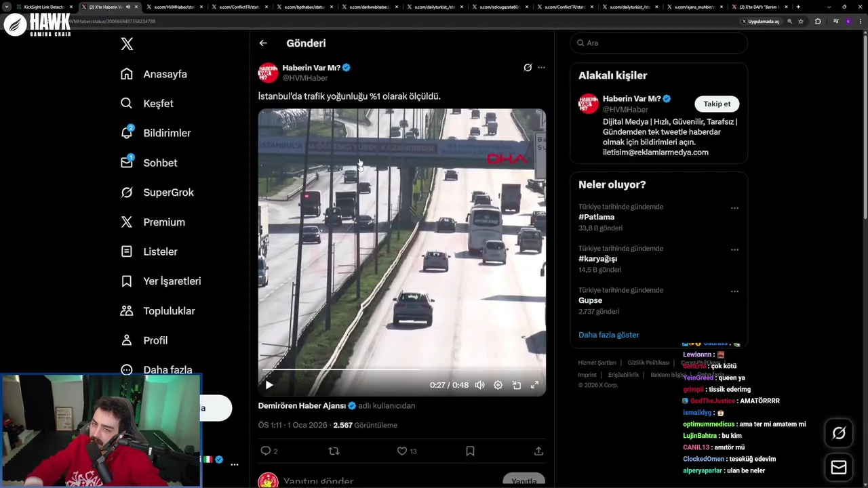Play the traffic video
868x488 pixels.
269,385
